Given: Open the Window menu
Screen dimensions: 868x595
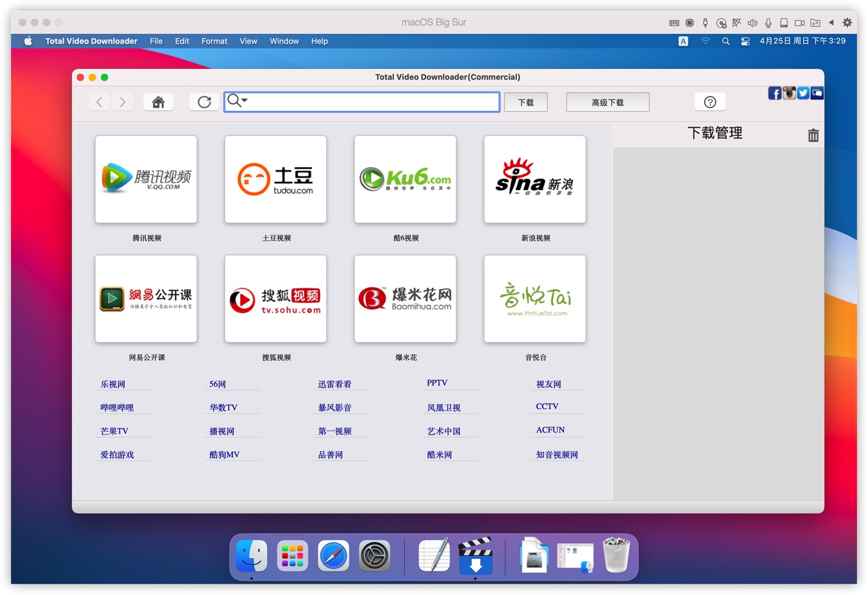Looking at the screenshot, I should point(284,41).
